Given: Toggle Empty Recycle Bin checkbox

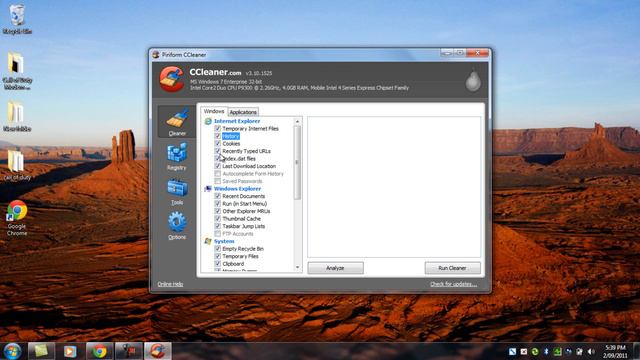Looking at the screenshot, I should coord(218,249).
